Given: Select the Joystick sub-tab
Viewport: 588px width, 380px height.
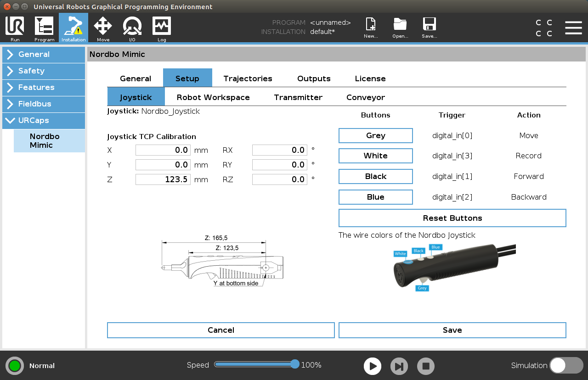Looking at the screenshot, I should (136, 97).
